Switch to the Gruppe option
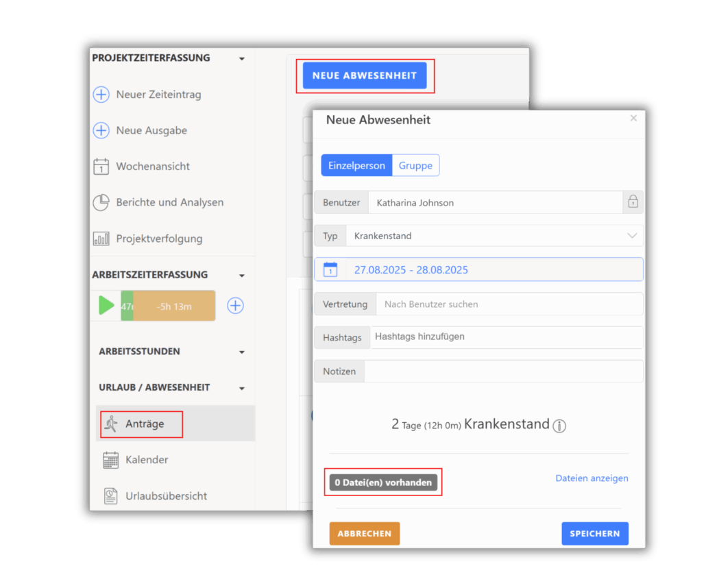This screenshot has width=706, height=588. click(415, 165)
